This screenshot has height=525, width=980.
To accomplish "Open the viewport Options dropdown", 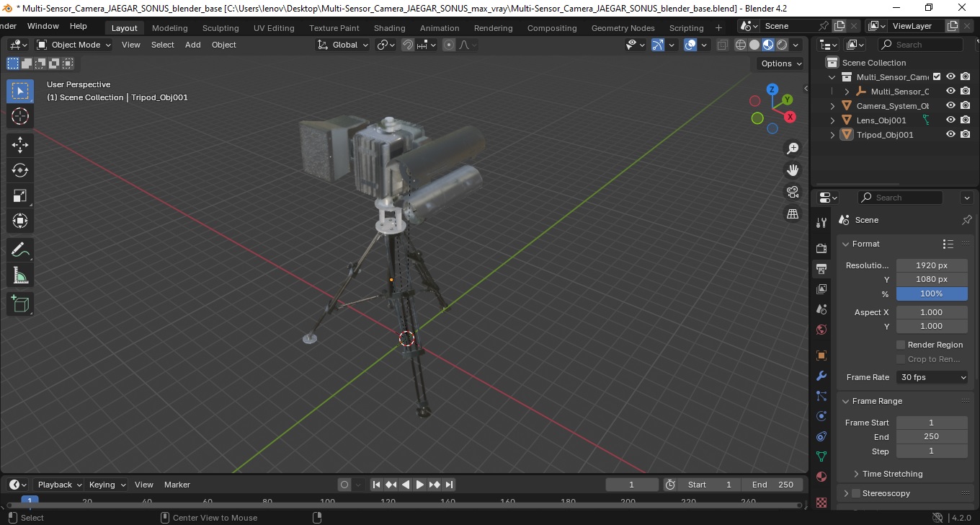I will (782, 63).
